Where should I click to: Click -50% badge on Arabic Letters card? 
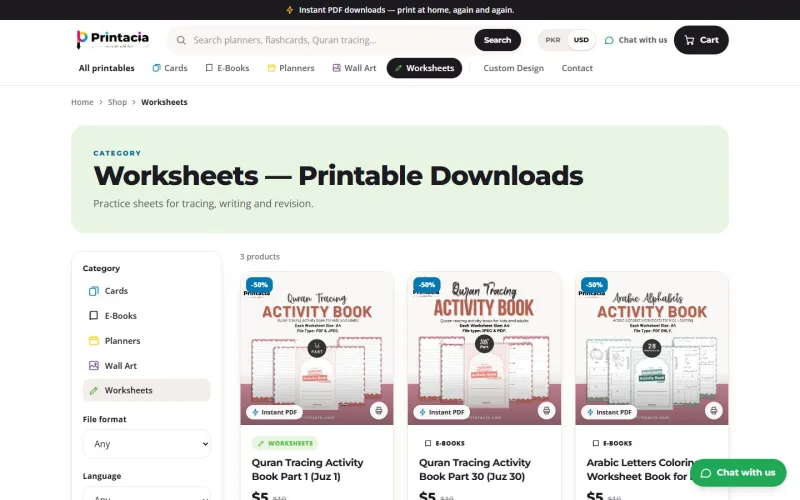pyautogui.click(x=594, y=285)
